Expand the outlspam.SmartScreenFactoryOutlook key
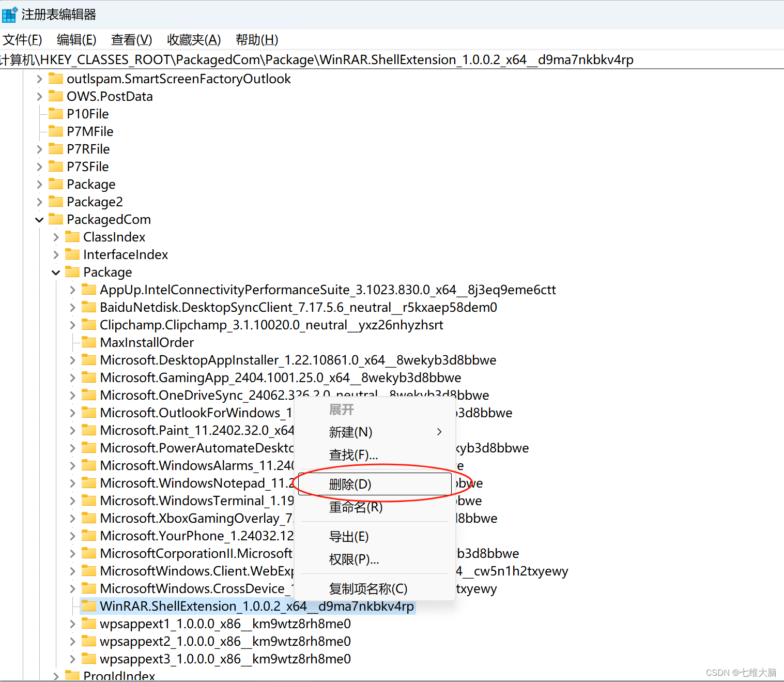Image resolution: width=784 pixels, height=682 pixels. tap(39, 79)
